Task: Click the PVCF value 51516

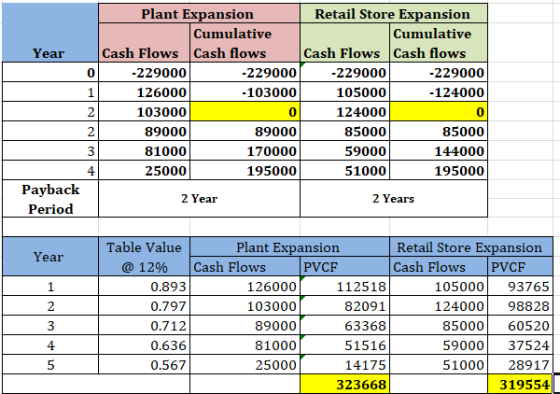Action: [x=345, y=345]
